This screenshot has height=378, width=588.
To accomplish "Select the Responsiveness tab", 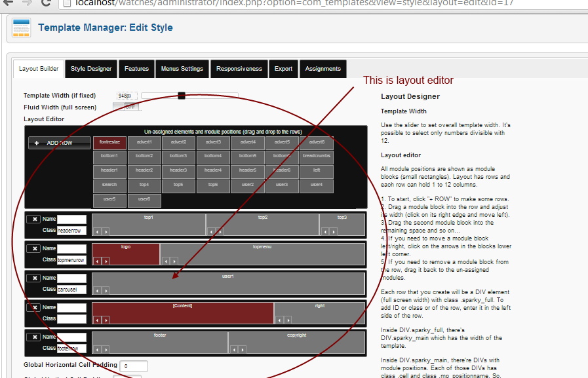I will 239,69.
